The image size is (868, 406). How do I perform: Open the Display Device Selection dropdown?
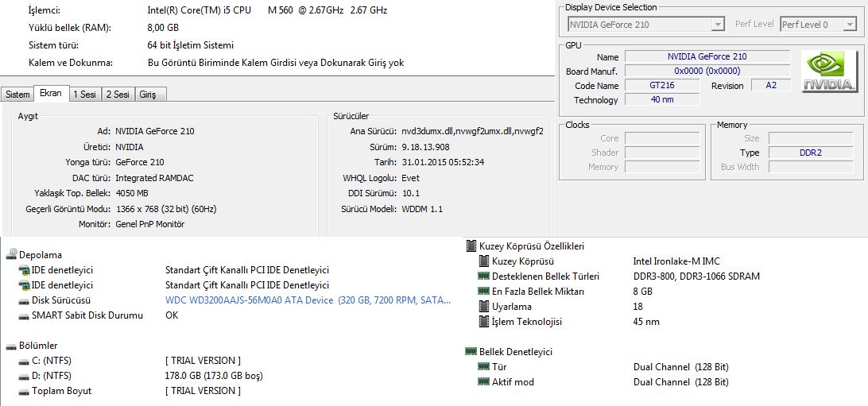[x=718, y=25]
